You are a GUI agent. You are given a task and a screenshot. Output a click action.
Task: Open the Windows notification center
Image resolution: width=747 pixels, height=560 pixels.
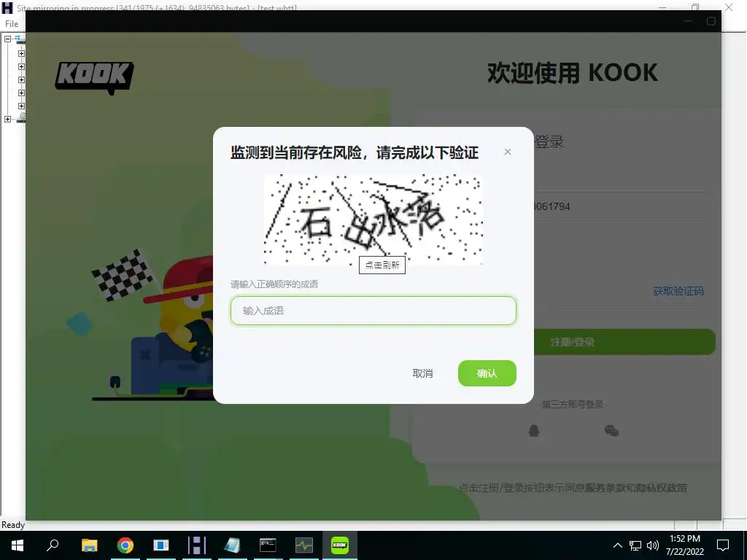tap(723, 545)
